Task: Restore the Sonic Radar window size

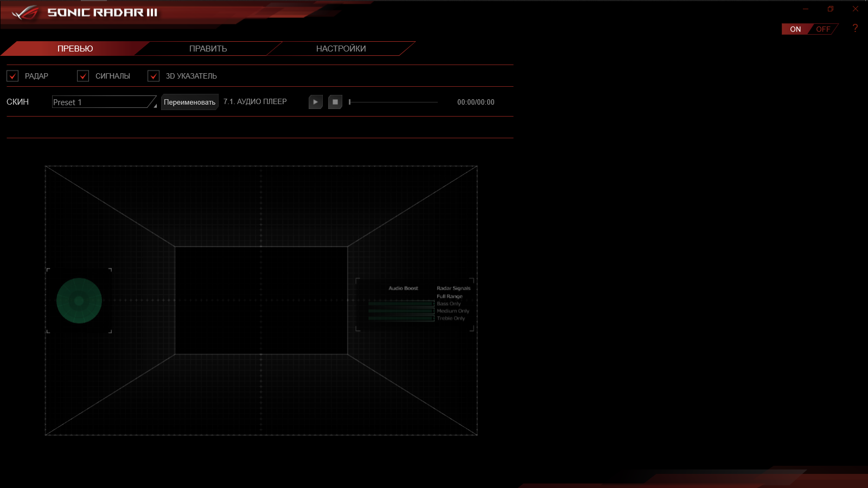Action: (831, 9)
